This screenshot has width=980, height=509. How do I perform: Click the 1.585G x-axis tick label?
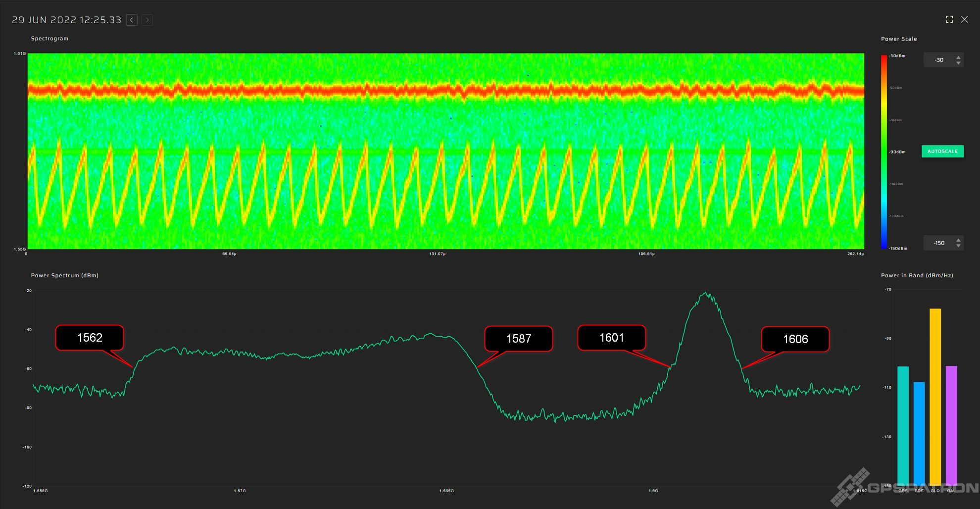click(x=446, y=491)
